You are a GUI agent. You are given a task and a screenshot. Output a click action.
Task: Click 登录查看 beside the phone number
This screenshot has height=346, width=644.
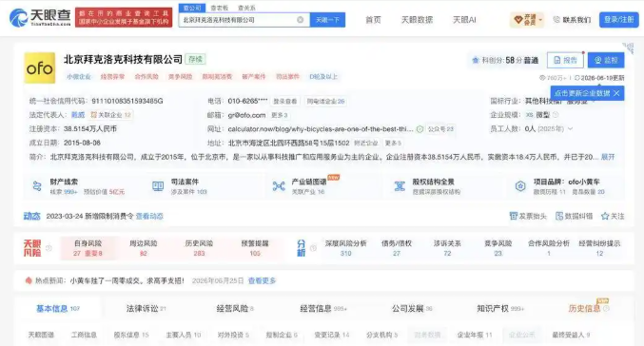pos(285,102)
